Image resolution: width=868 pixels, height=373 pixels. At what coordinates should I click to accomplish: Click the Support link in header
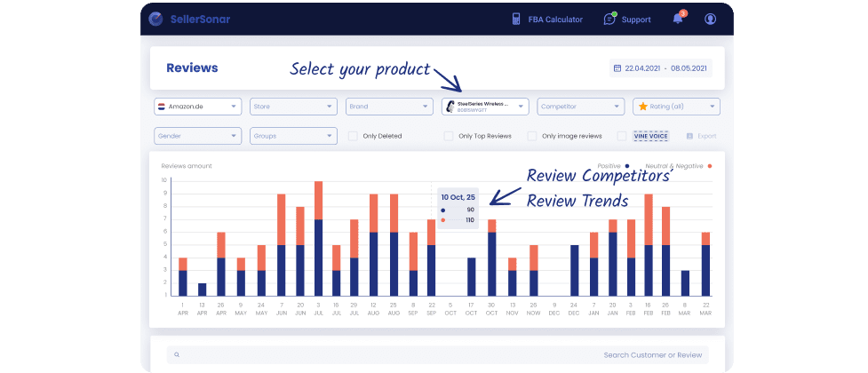[636, 20]
